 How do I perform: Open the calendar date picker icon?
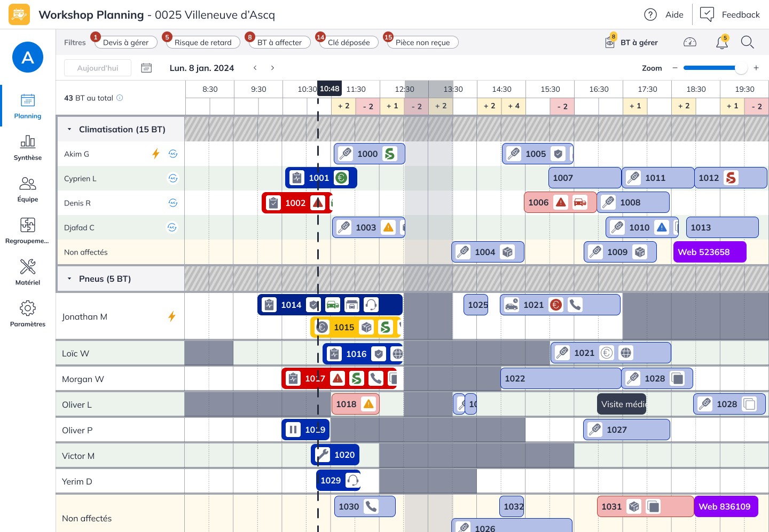[146, 68]
